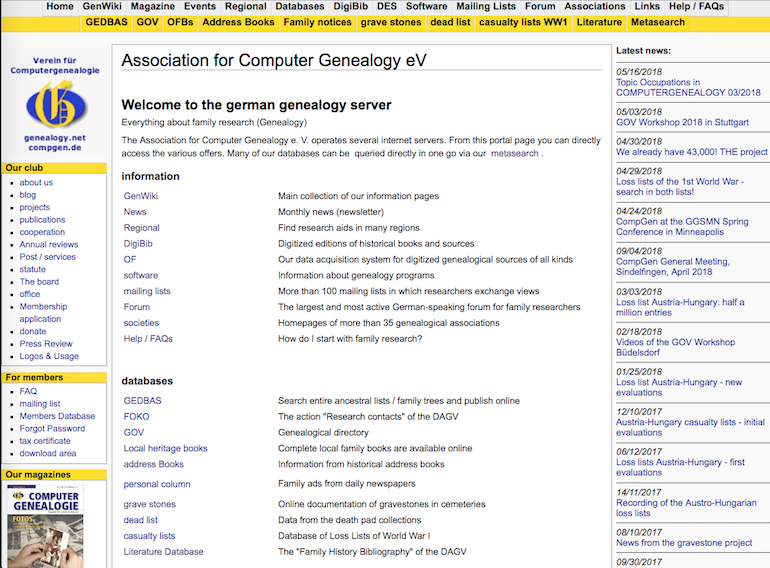This screenshot has height=568, width=770.
Task: Open Membership application link
Action: 43,313
